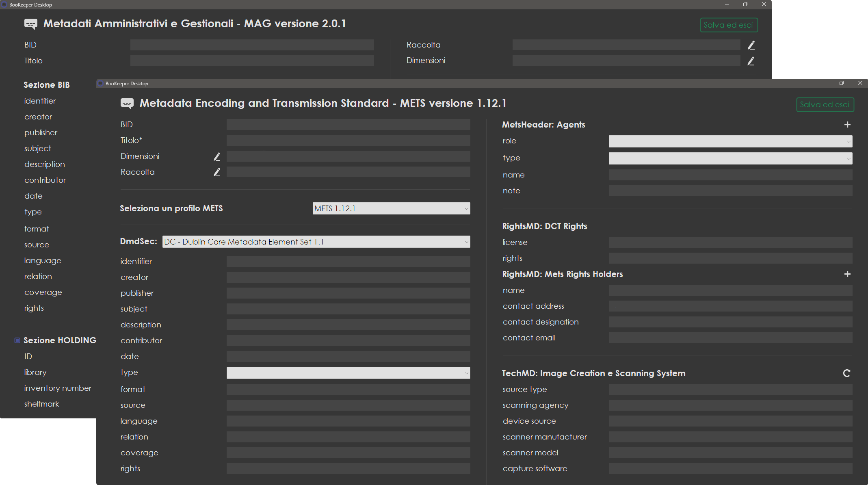Click the Titolo* input field in METS window
Viewport: 868px width, 485px height.
point(348,141)
